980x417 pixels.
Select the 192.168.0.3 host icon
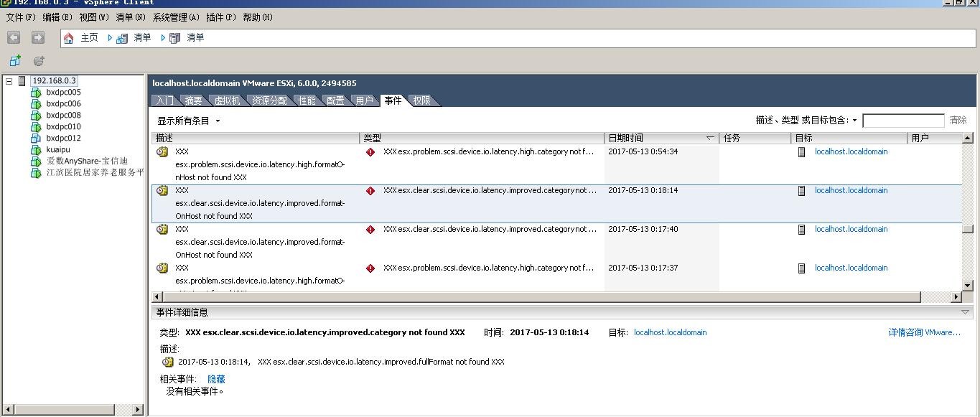tap(22, 81)
